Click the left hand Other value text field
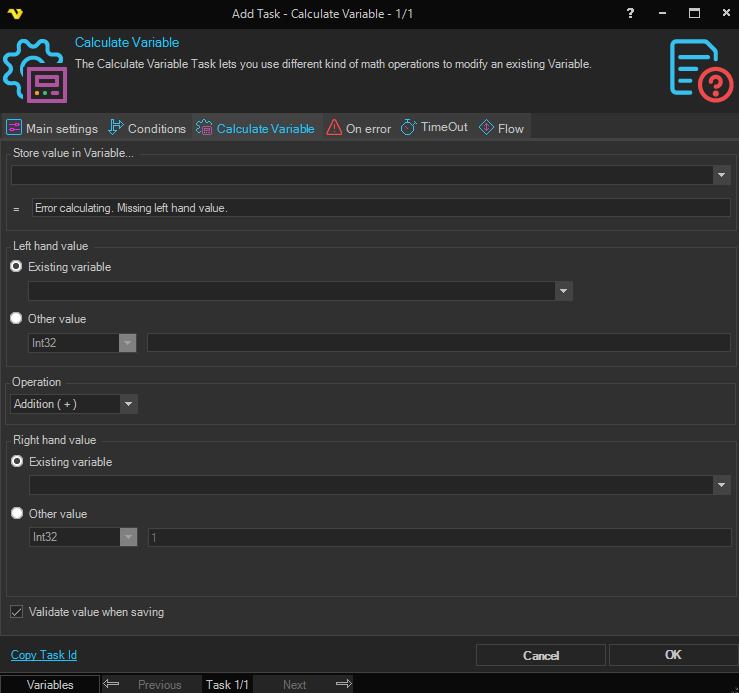 [x=438, y=343]
